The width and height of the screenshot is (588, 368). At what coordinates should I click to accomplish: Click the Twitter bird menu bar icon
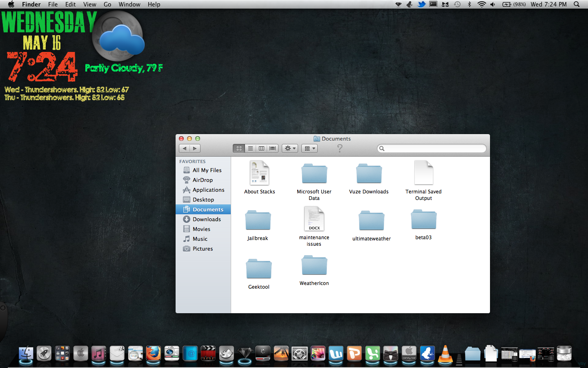[x=421, y=4]
